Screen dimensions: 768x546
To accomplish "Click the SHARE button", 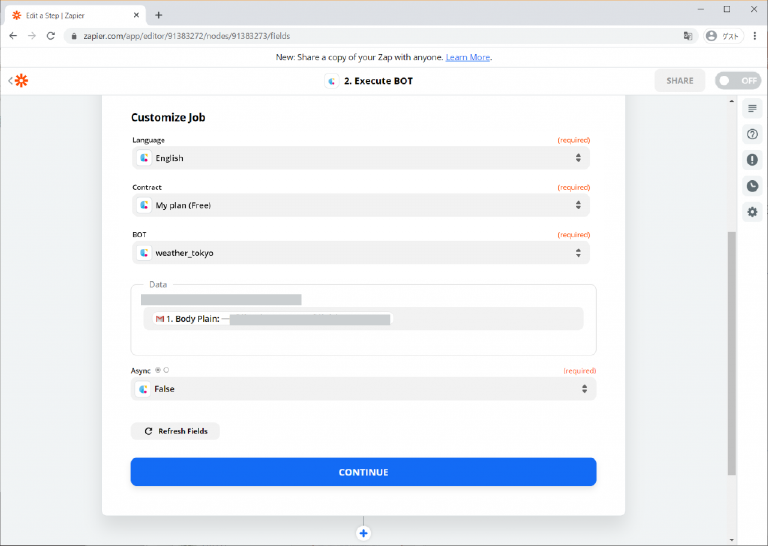I will pyautogui.click(x=680, y=81).
